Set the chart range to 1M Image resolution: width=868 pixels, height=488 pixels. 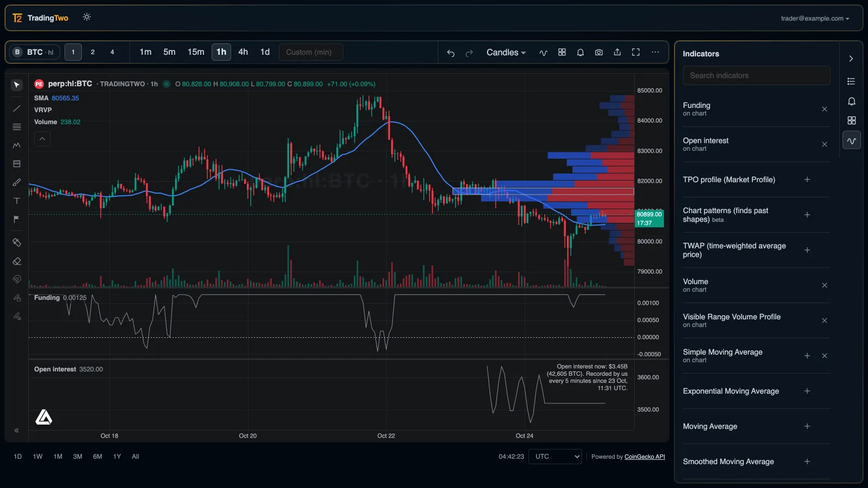point(58,457)
